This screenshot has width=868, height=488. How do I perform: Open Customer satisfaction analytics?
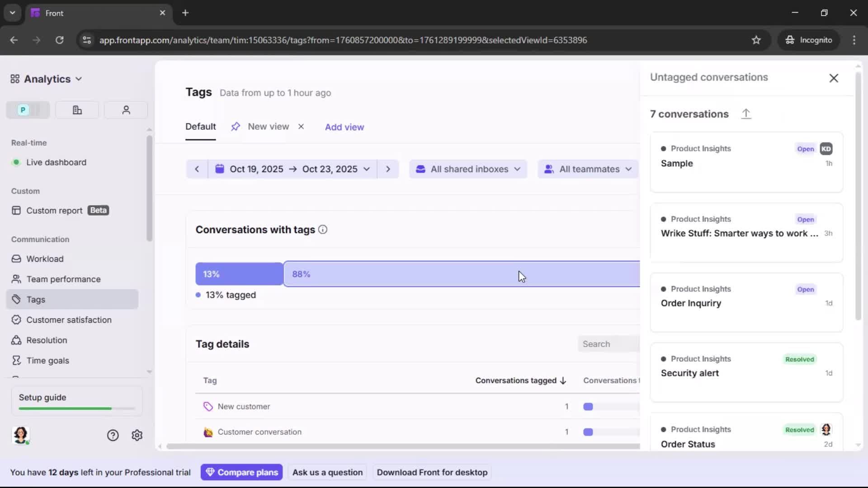pos(68,319)
